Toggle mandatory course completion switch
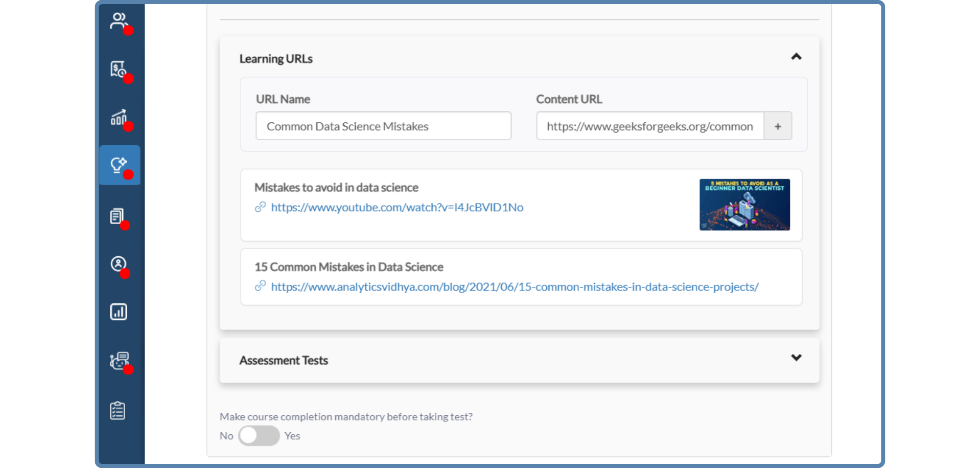The height and width of the screenshot is (468, 980). point(259,436)
